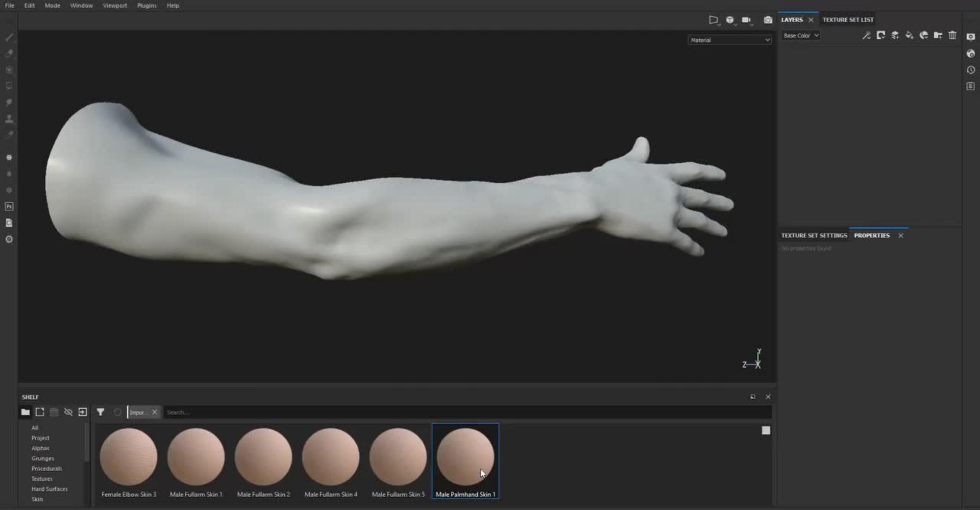Add a mask to the layer

click(x=880, y=35)
